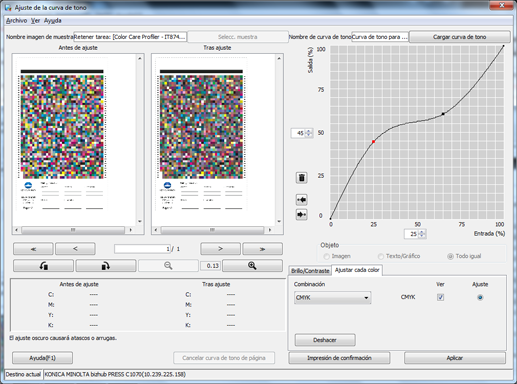Go to first page double-arrow button

(33, 249)
